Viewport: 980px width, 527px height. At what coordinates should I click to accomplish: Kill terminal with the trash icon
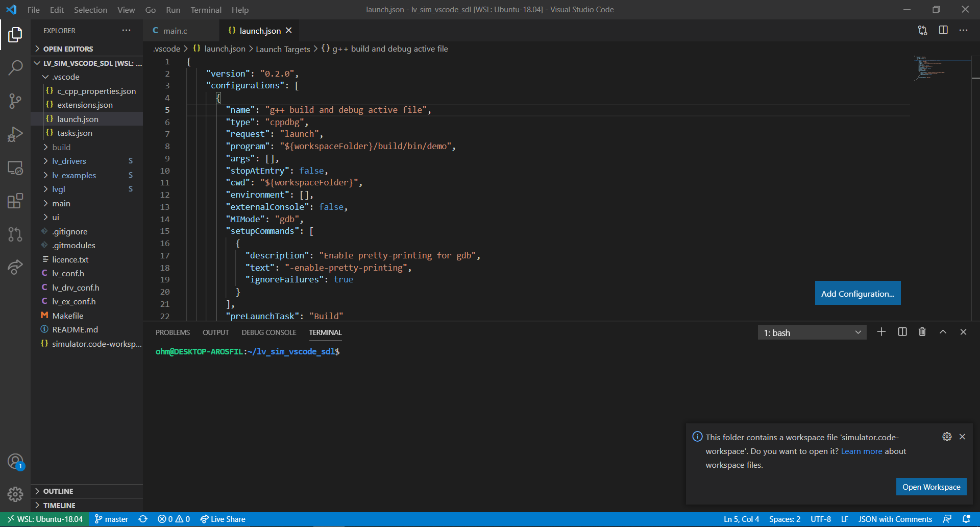[x=922, y=332]
